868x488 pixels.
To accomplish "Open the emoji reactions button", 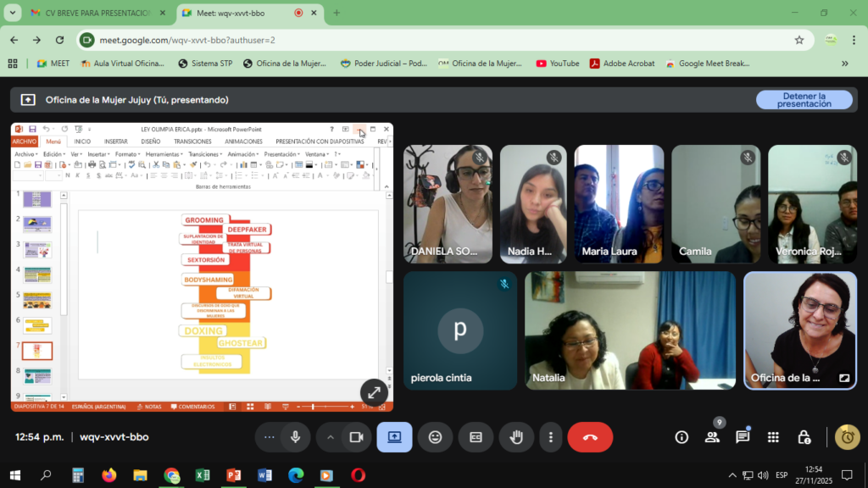I will 435,437.
